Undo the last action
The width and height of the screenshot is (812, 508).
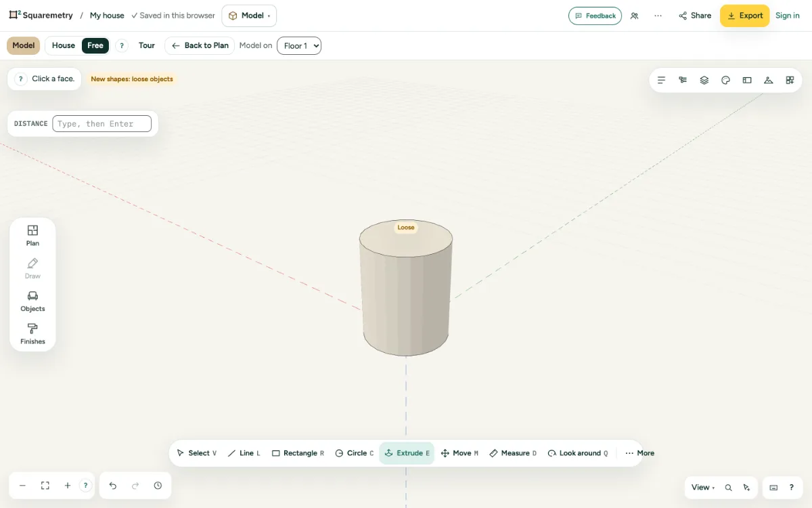(113, 486)
